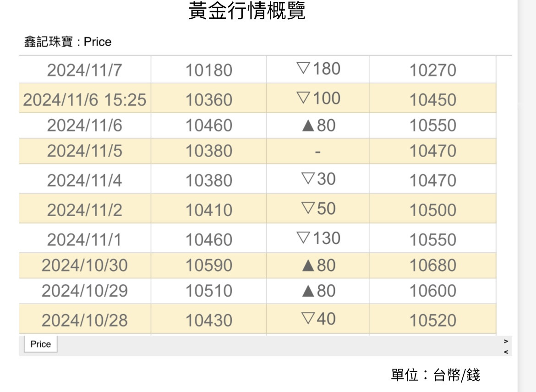Click the left scroll arrow beside tabs
The image size is (536, 392).
pos(506,352)
